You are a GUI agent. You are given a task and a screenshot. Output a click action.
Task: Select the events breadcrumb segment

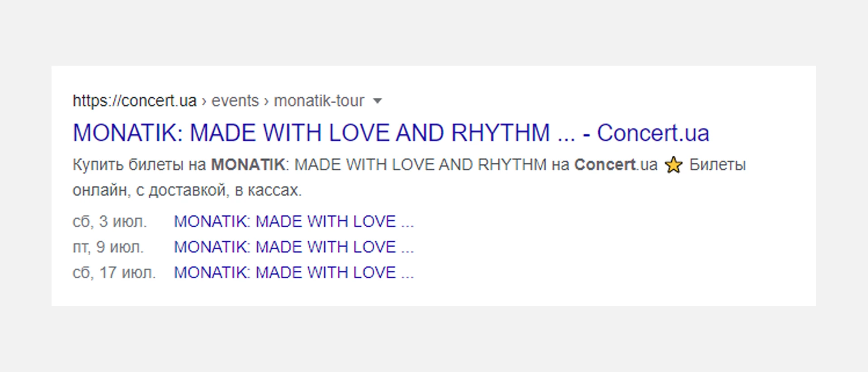click(235, 100)
